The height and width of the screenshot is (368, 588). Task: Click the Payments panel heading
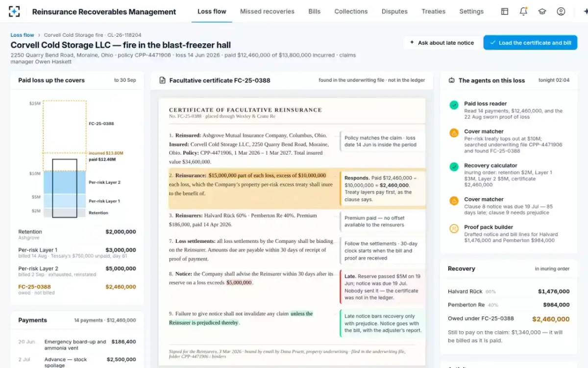tap(32, 320)
